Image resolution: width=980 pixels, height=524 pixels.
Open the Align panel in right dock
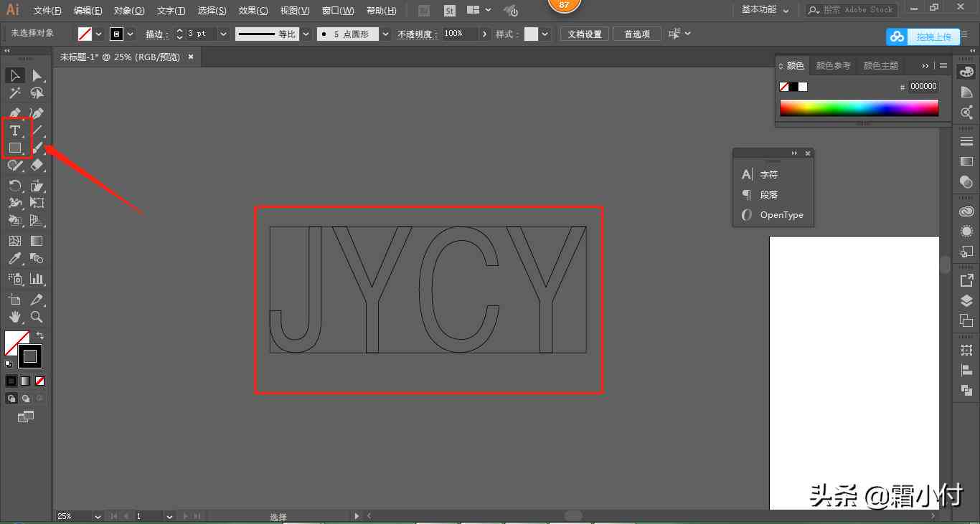(x=966, y=370)
